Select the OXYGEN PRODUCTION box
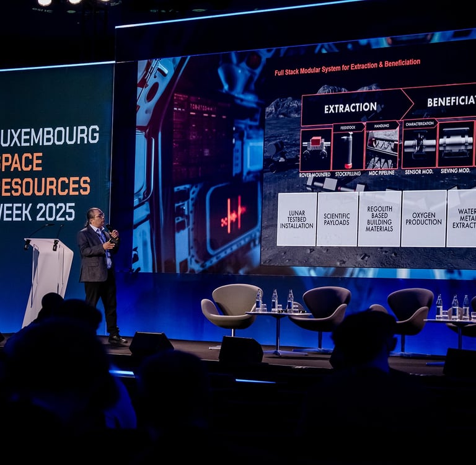476x465 pixels. coord(424,218)
